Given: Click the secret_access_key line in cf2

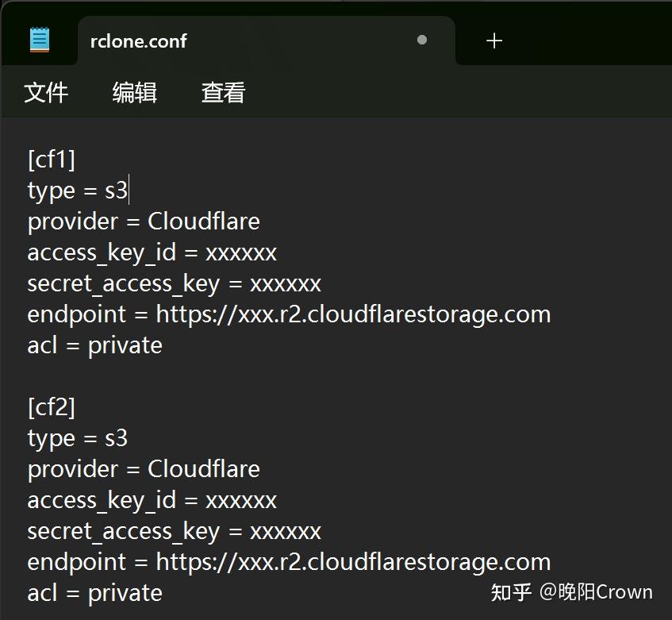Looking at the screenshot, I should point(175,530).
